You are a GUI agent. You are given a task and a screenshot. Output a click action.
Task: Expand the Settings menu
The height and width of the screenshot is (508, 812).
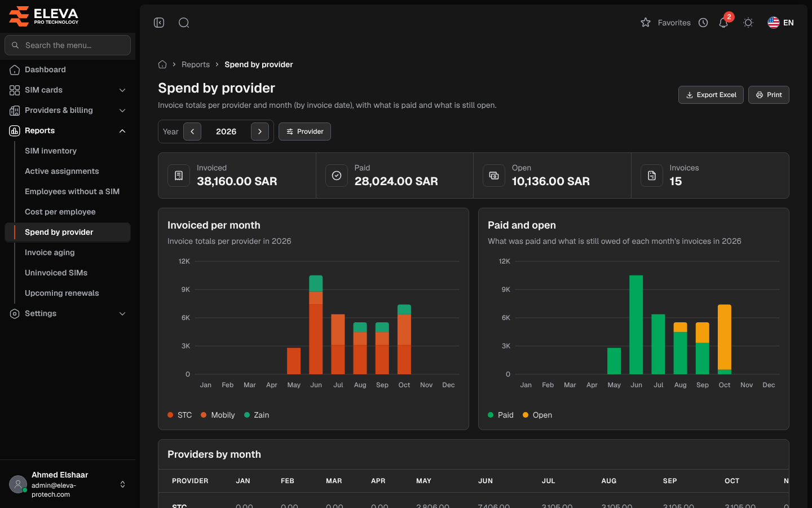(x=68, y=313)
